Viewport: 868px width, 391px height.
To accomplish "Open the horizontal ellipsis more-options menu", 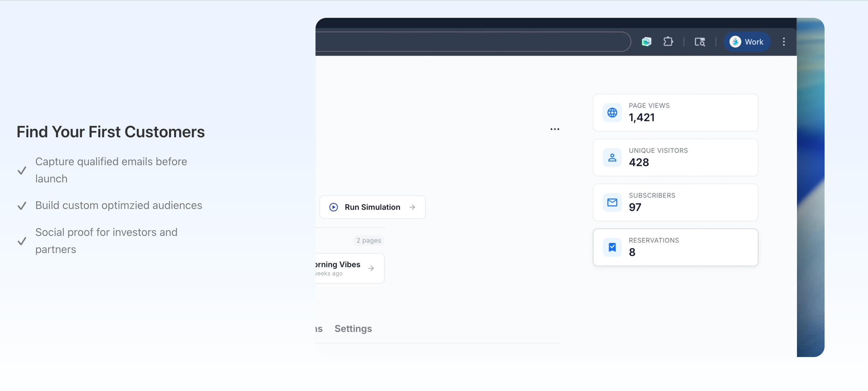I will [x=555, y=129].
